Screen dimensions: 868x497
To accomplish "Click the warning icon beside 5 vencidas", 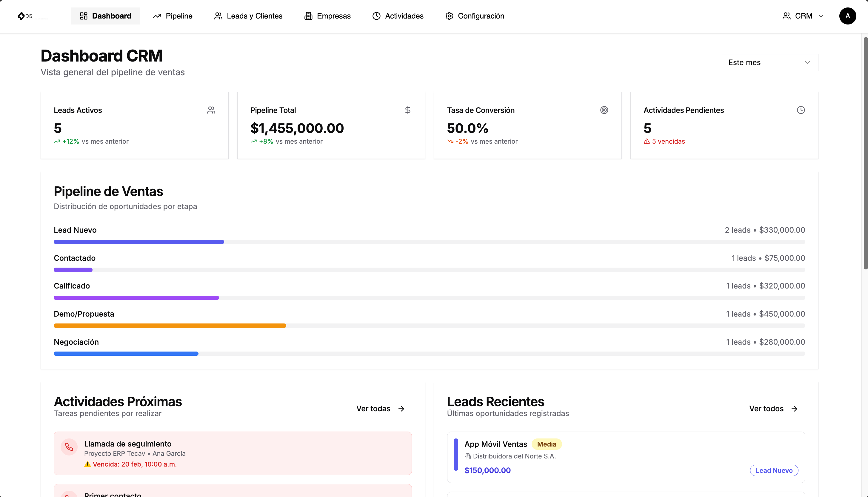I will point(646,141).
